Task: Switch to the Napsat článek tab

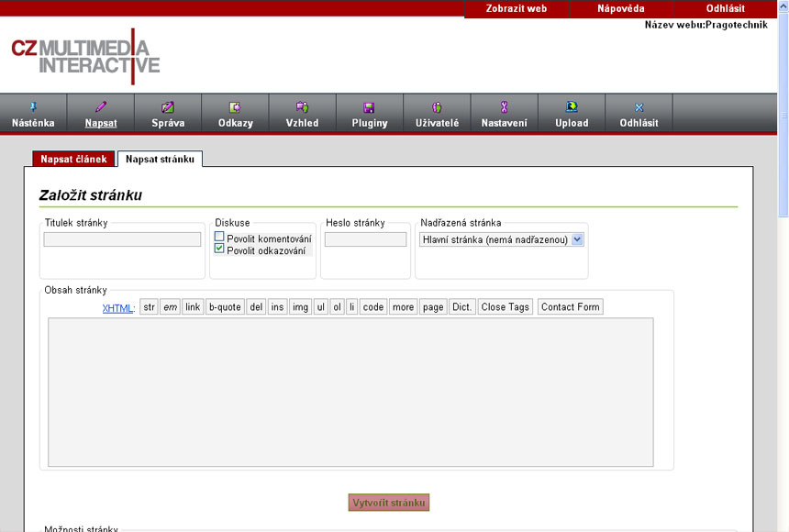Action: [x=73, y=159]
